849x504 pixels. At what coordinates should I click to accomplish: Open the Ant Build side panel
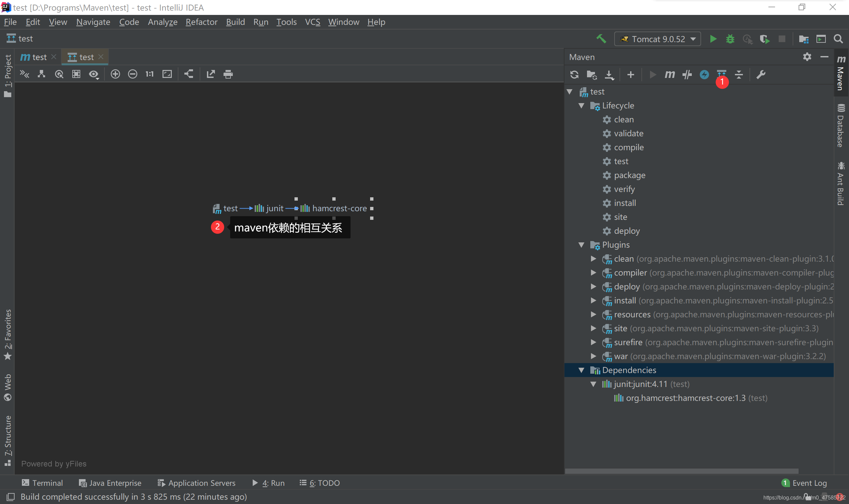pos(841,183)
